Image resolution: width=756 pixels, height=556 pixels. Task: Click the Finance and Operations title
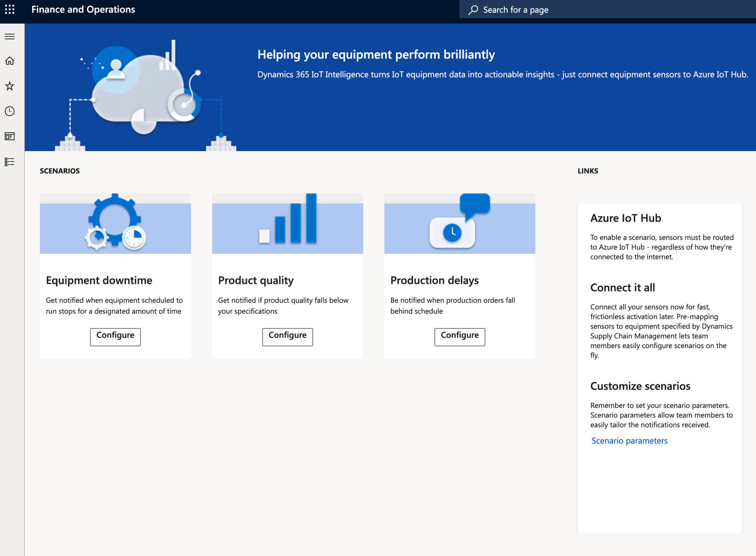83,9
